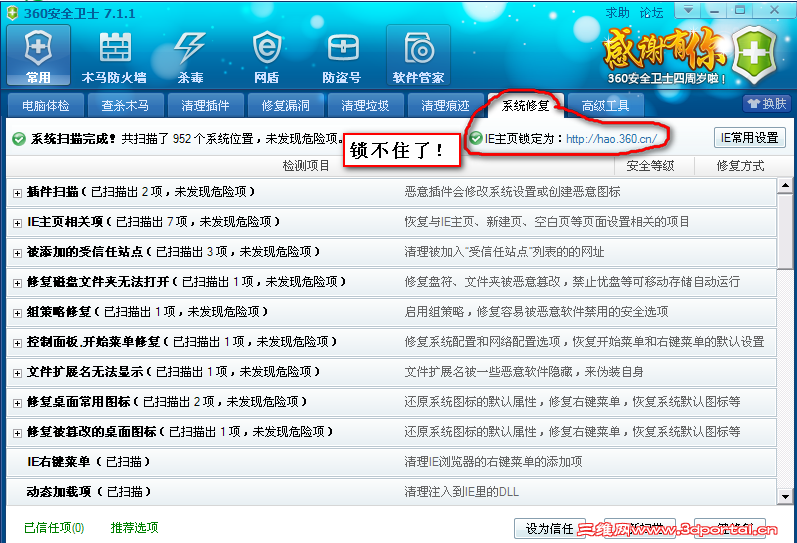Viewport: 797px width, 543px height.
Task: Open 已信任项(0) link
Action: [54, 528]
